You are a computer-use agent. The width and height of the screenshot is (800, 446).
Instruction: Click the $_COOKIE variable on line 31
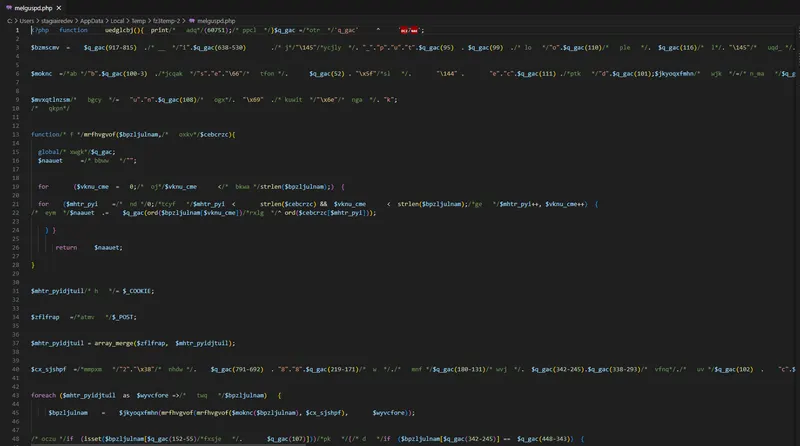point(136,291)
